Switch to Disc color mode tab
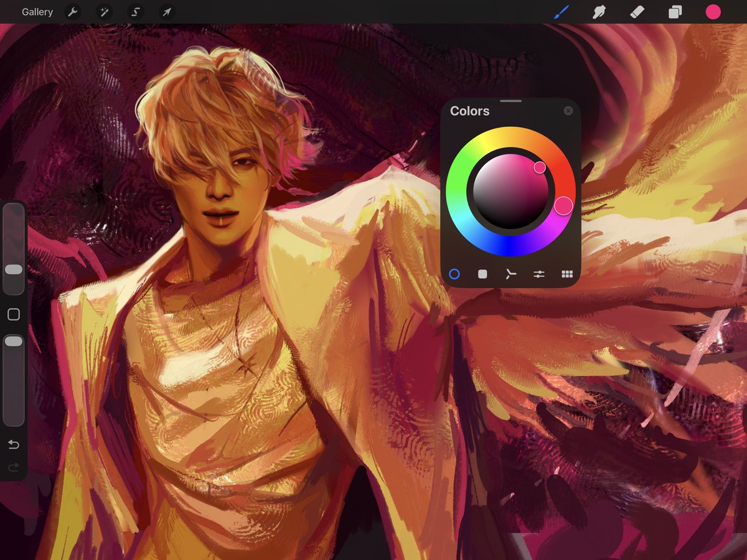The image size is (747, 560). coord(454,274)
